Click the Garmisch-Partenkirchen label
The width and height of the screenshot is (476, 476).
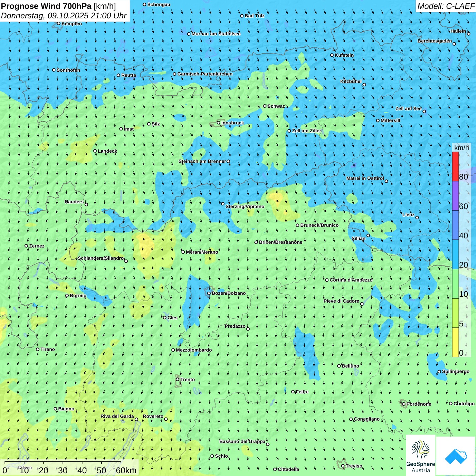tap(205, 74)
